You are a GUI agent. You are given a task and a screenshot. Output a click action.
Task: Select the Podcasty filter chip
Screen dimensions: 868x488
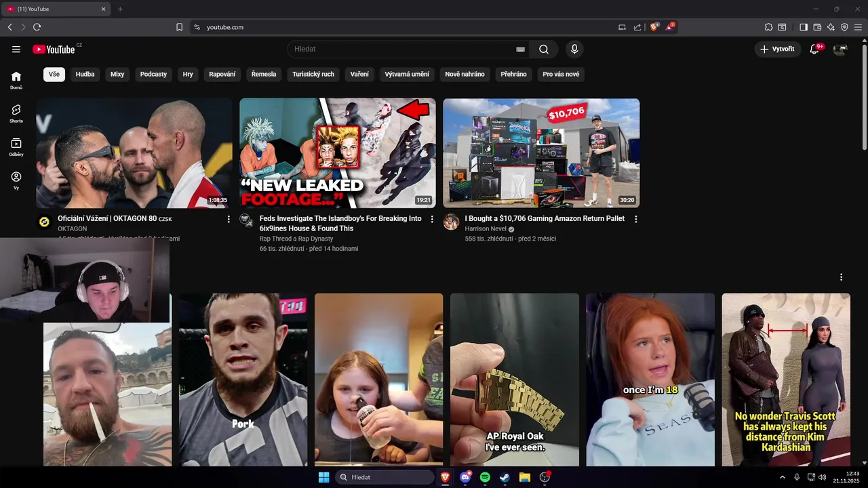click(x=153, y=74)
